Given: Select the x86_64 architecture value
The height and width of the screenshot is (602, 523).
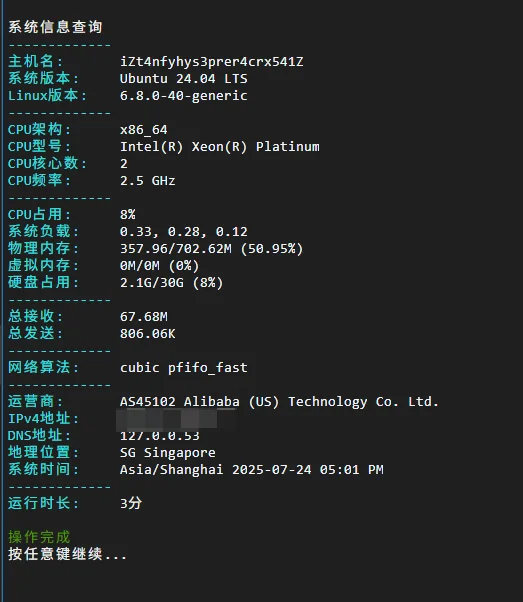Looking at the screenshot, I should click(144, 130).
